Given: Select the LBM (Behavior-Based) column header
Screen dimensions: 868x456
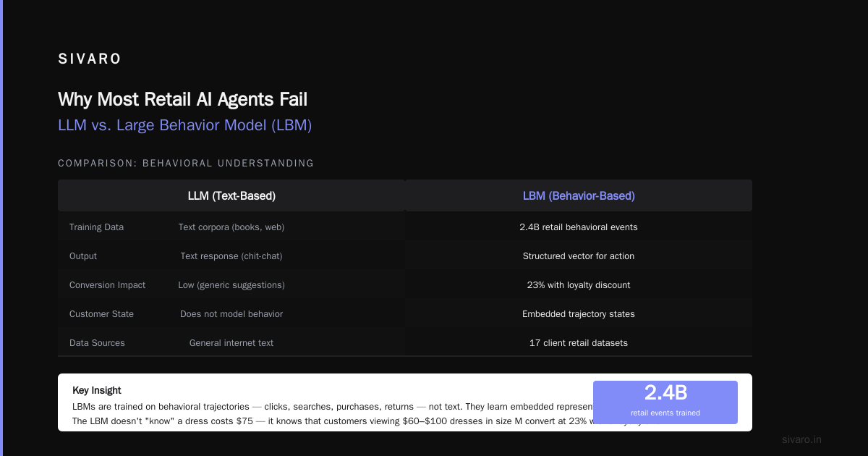Looking at the screenshot, I should point(579,195).
